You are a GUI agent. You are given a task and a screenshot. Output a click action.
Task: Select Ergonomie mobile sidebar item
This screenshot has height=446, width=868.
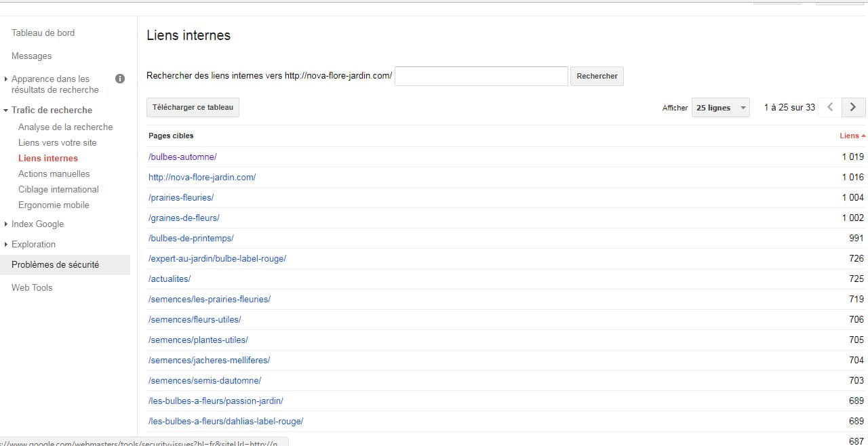tap(54, 205)
